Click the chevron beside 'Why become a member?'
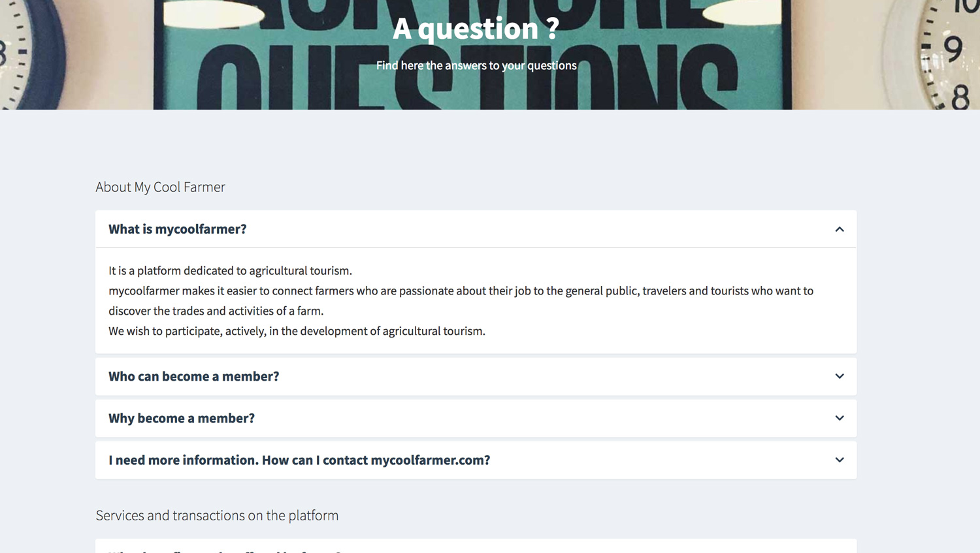The image size is (980, 553). (840, 418)
